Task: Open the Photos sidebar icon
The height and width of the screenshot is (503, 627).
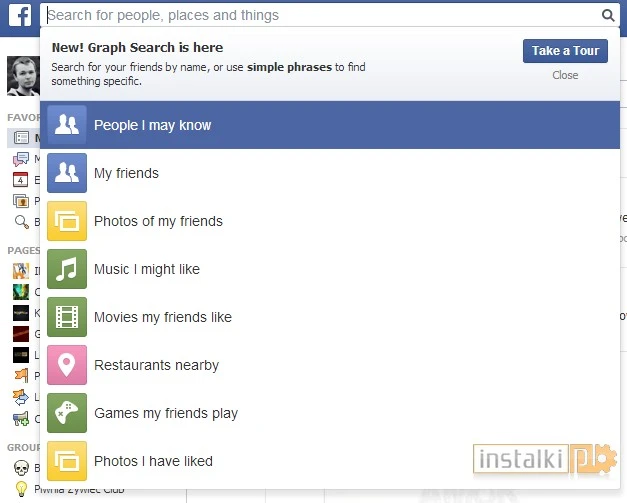Action: point(21,200)
